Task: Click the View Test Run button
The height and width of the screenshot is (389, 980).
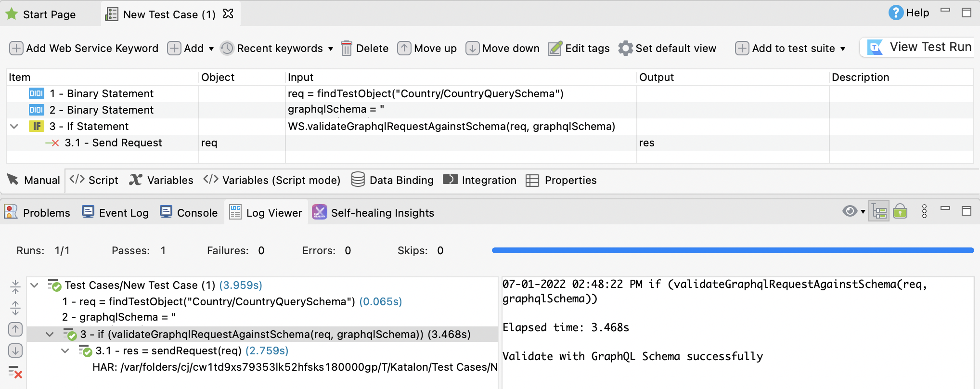Action: 920,47
